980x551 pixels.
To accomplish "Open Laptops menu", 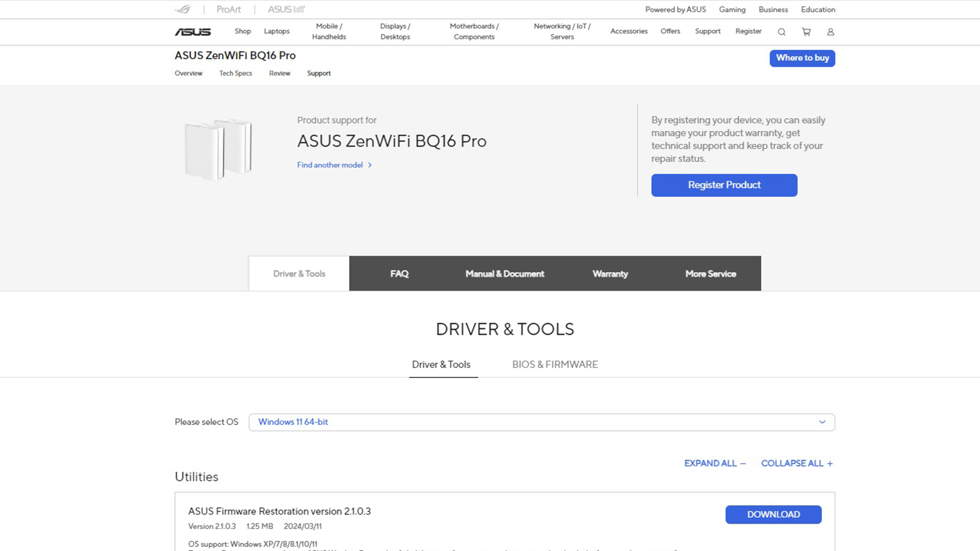I will [276, 31].
